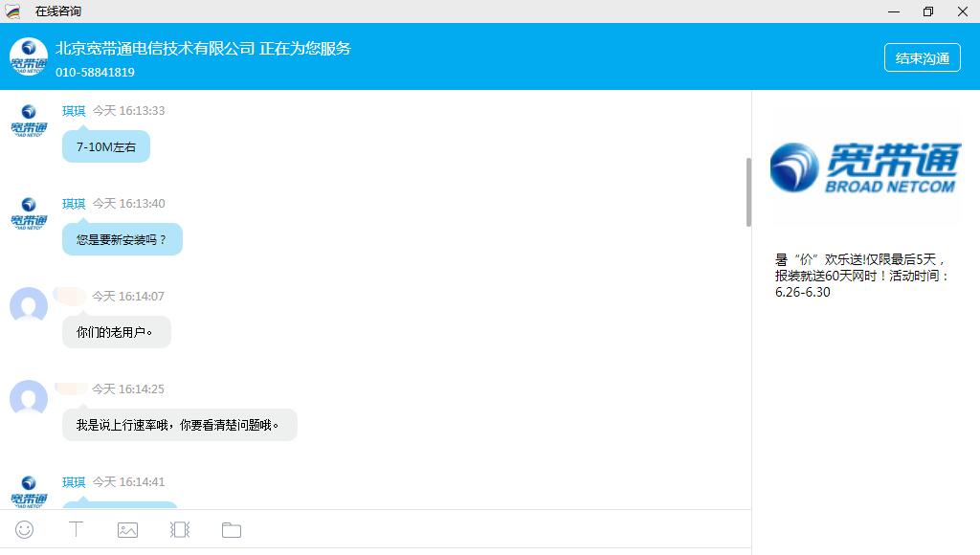Open the emoji picker
This screenshot has height=555, width=980.
tap(25, 529)
